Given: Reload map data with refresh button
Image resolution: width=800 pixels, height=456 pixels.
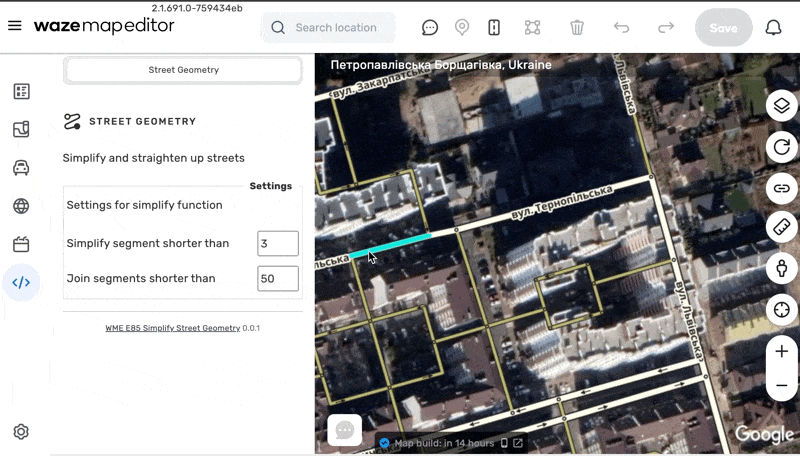Looking at the screenshot, I should [781, 147].
